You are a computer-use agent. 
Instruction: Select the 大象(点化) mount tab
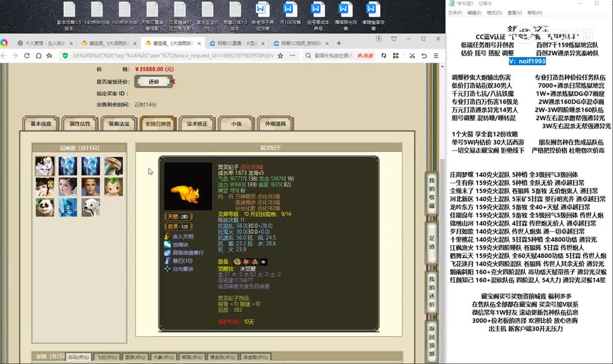[163, 357]
